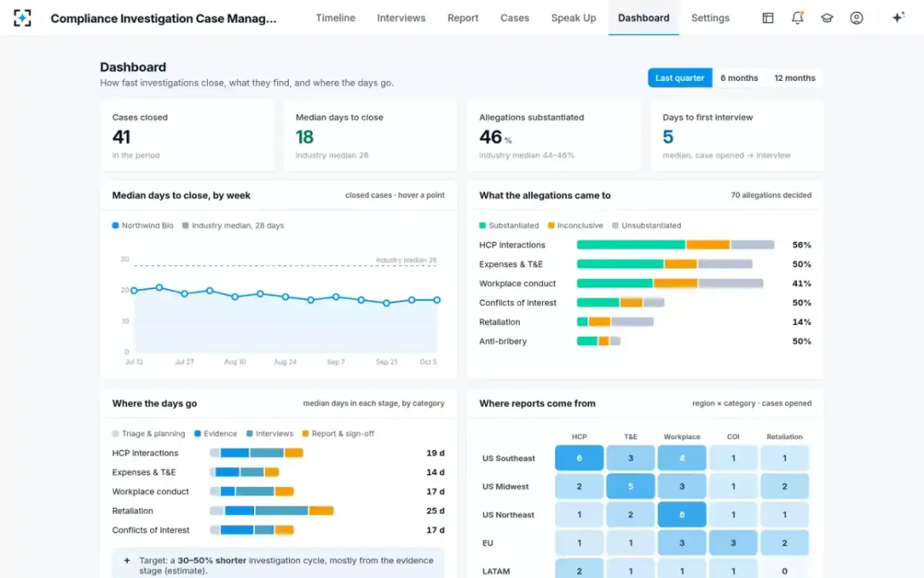
Task: Click the Allegations substantiated card
Action: 554,136
